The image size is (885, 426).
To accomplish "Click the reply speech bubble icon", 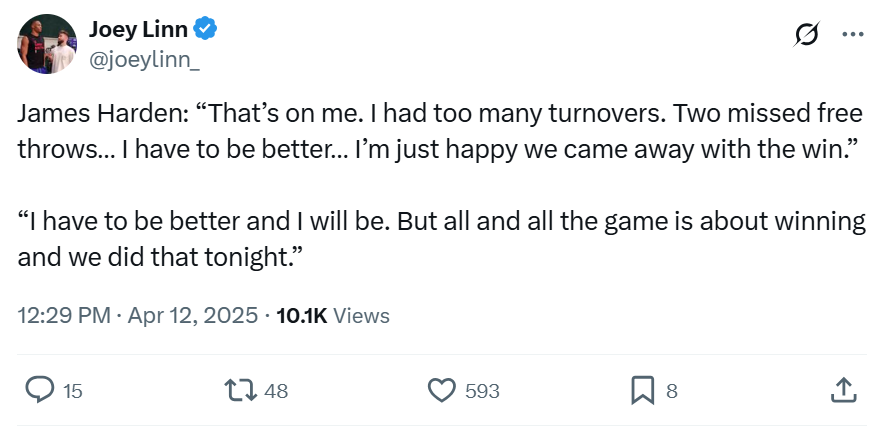I will pyautogui.click(x=39, y=390).
